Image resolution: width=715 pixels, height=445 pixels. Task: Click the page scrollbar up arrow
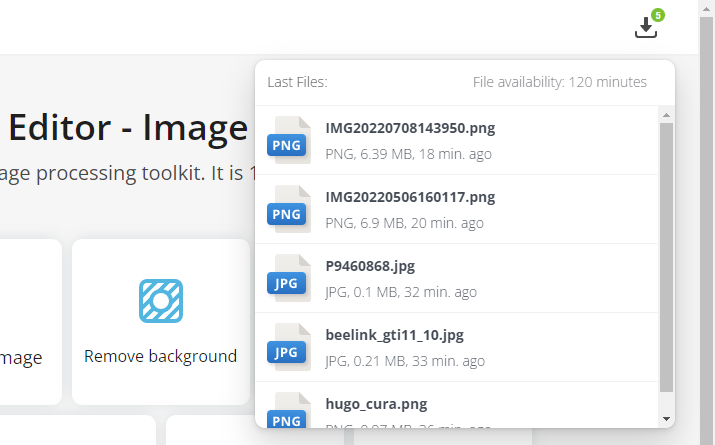tap(707, 8)
